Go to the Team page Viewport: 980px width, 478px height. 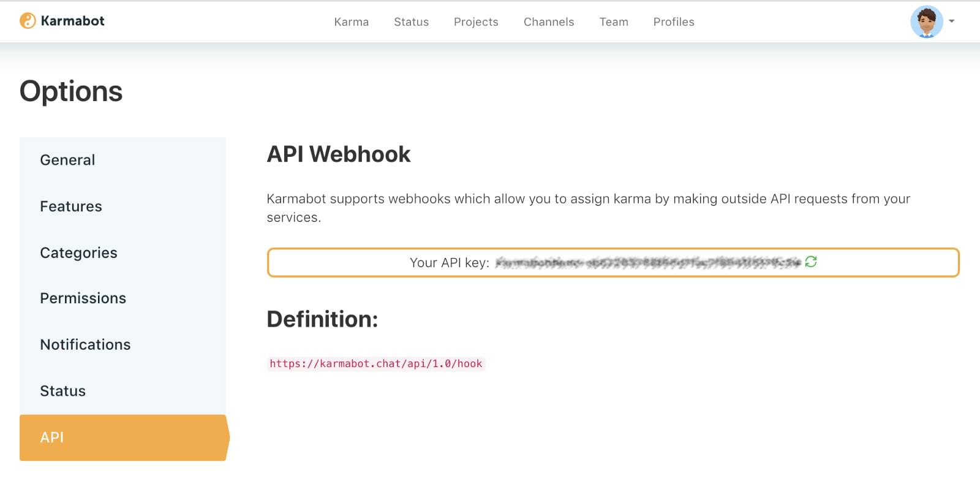pos(614,22)
